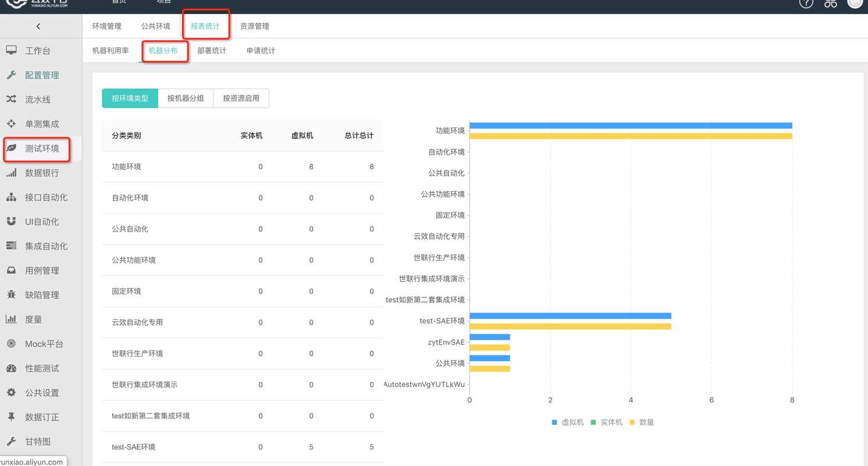
Task: Click the yellow 数量 legend swatch
Action: coord(632,422)
